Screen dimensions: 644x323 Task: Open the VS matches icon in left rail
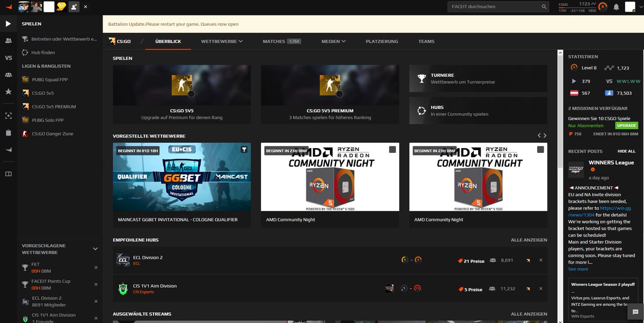pos(8,58)
